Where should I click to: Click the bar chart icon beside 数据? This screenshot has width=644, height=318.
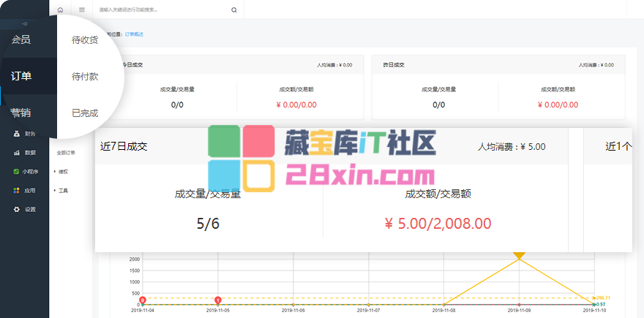coord(16,153)
